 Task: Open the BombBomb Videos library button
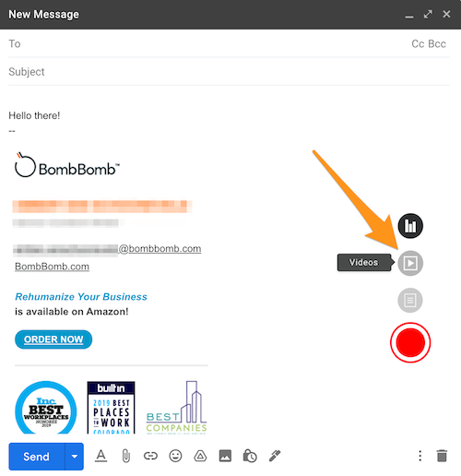click(x=410, y=263)
